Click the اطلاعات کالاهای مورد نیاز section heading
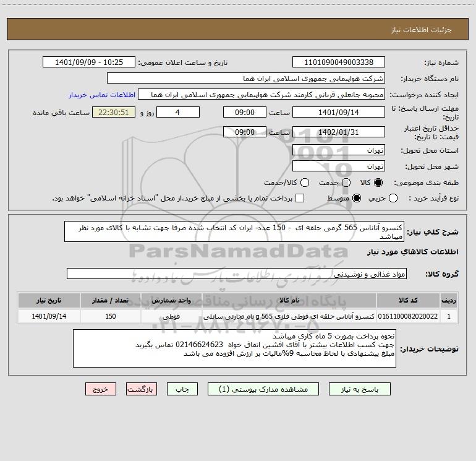This screenshot has height=461, width=476. pos(413,252)
